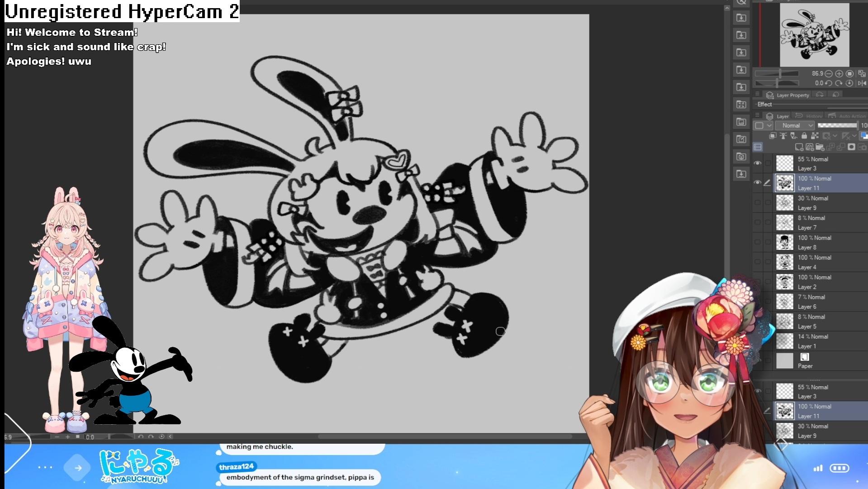Rotate the Navigator view left
Screen dimensions: 868x489
pos(829,83)
